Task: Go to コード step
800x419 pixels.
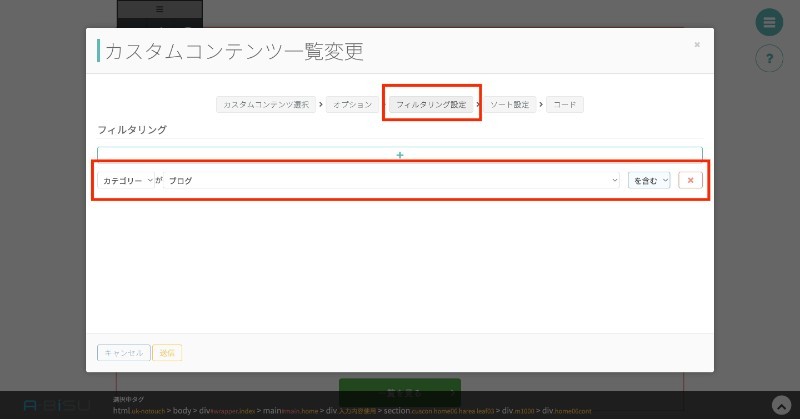Action: coord(565,105)
